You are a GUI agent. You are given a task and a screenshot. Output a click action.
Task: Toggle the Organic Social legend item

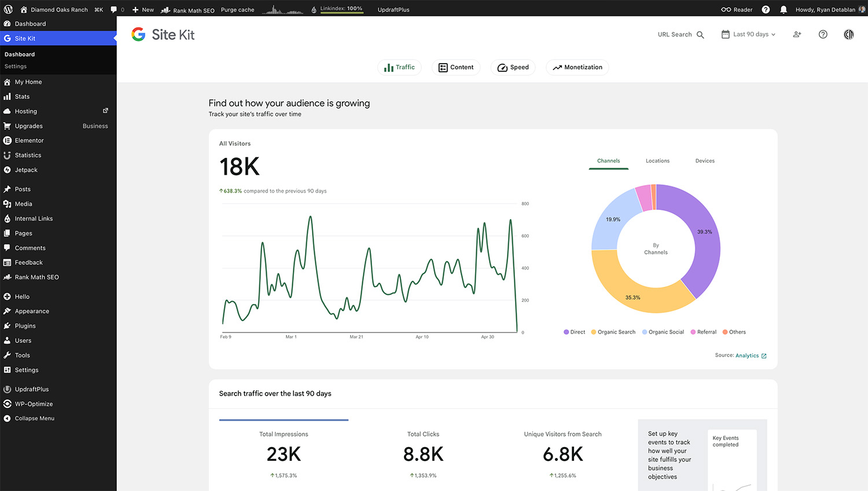click(x=663, y=332)
